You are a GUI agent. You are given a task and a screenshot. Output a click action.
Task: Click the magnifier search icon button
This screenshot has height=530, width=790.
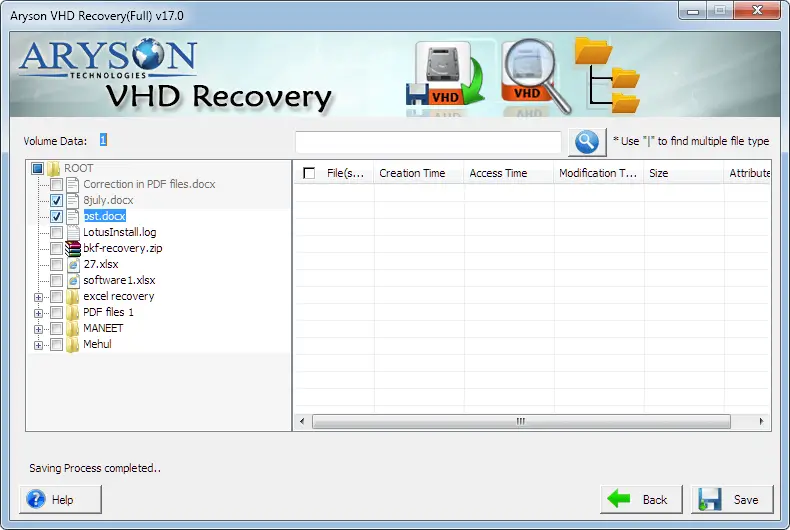(587, 142)
